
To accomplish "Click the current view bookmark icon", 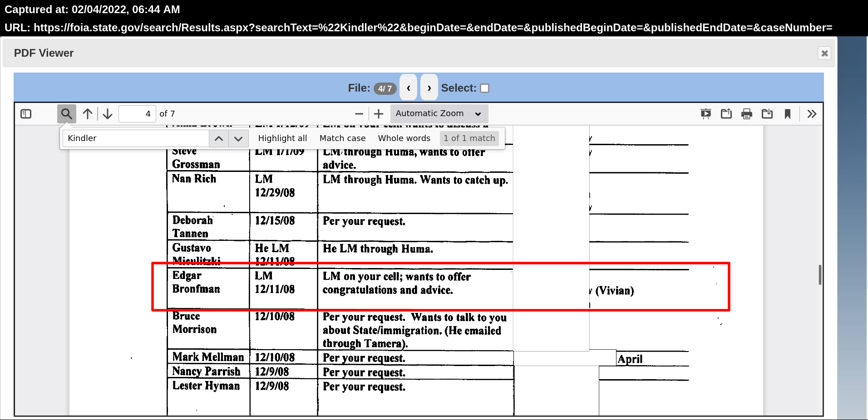I will [x=788, y=114].
